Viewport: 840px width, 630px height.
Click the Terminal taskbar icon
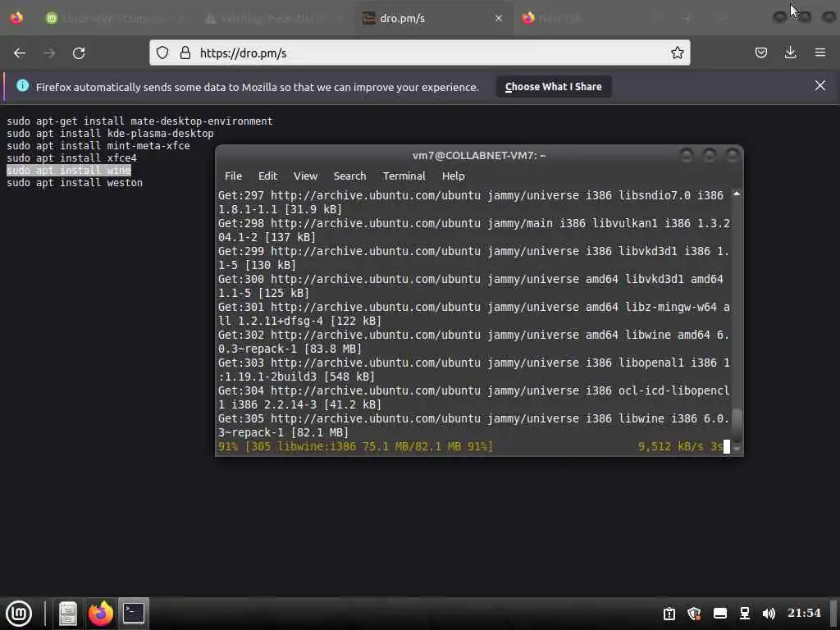tap(134, 614)
